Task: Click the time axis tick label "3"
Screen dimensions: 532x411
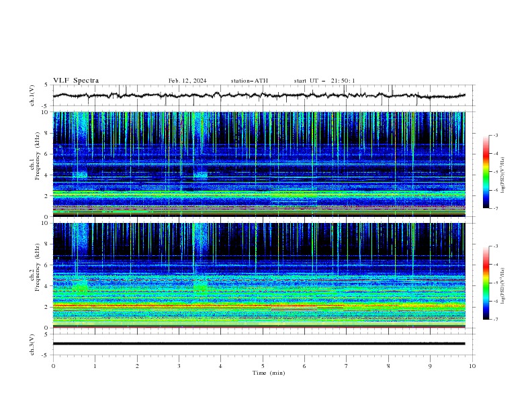Action: pos(179,366)
